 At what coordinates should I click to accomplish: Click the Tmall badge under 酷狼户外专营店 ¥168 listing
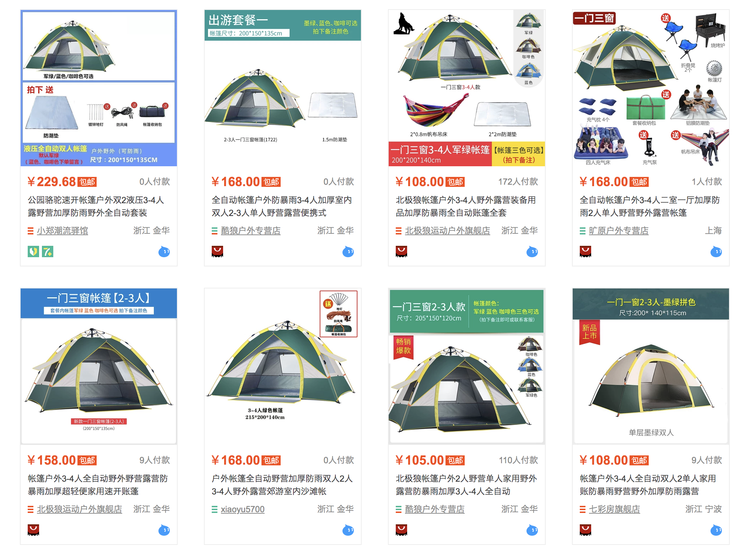tap(217, 252)
